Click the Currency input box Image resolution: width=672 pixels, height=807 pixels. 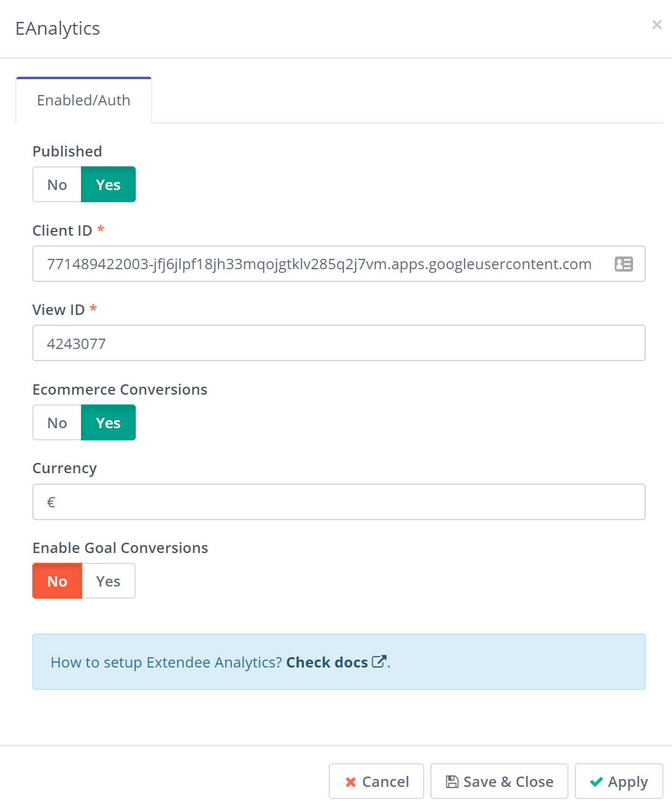point(339,502)
